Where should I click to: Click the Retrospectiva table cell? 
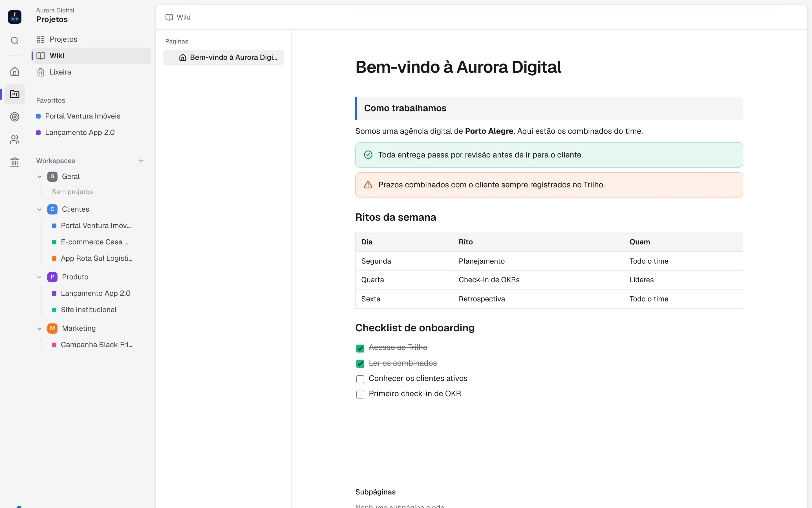coord(538,299)
